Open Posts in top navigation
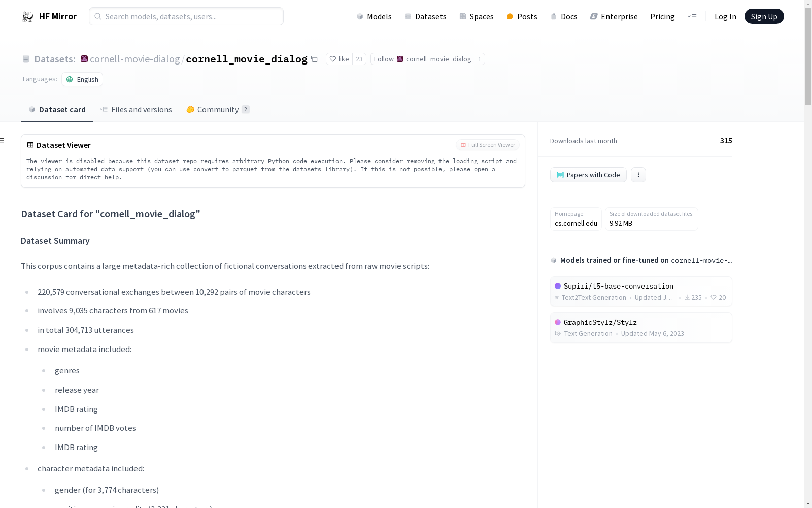812x508 pixels. pyautogui.click(x=522, y=17)
